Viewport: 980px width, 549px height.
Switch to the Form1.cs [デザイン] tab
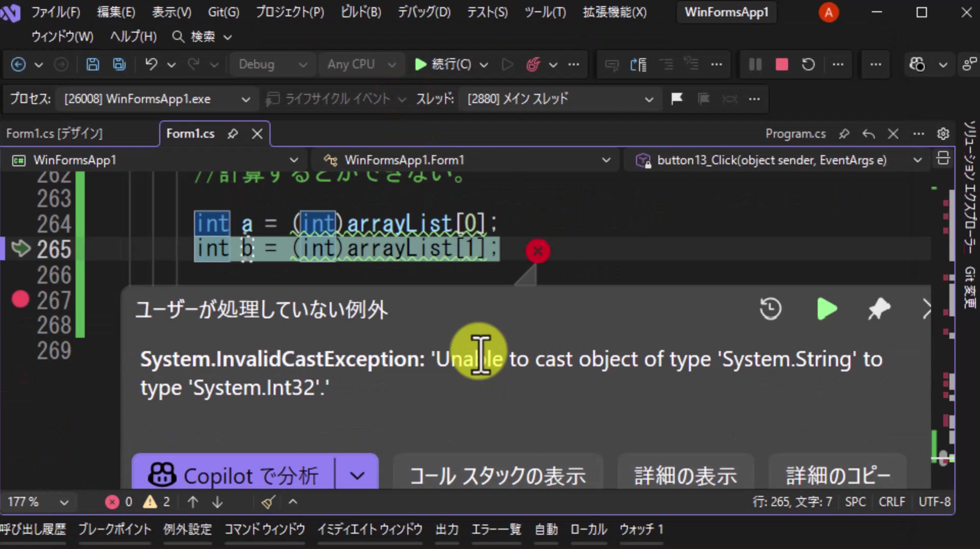coord(55,134)
